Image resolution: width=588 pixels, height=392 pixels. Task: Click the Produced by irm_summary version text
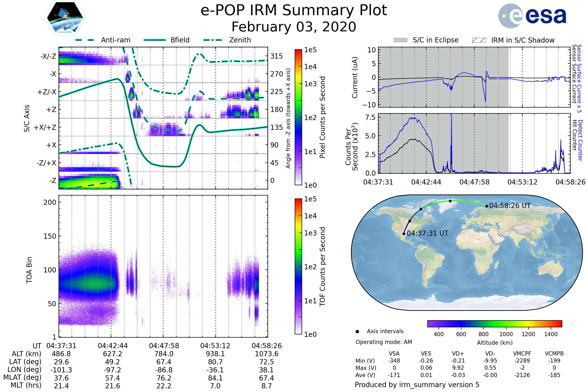pyautogui.click(x=417, y=384)
